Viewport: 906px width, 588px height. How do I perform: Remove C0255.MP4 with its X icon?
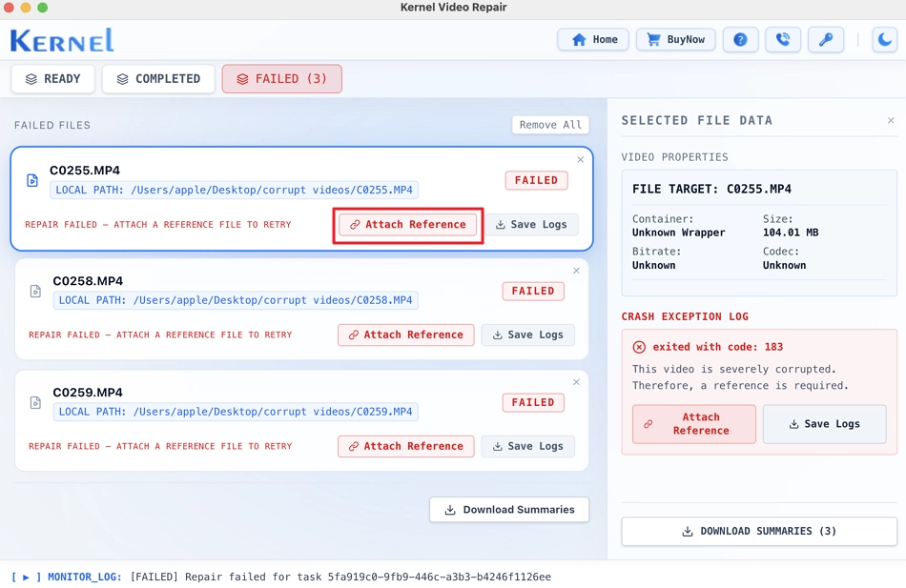(x=580, y=159)
